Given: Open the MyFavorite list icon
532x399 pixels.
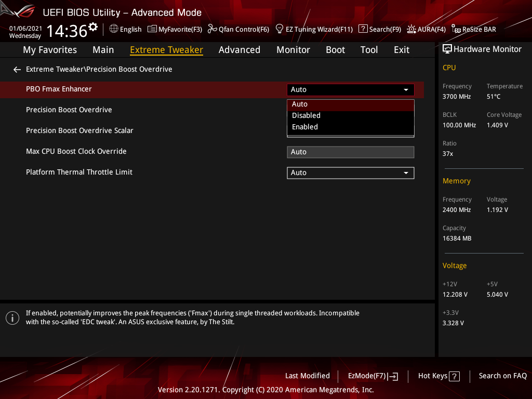Looking at the screenshot, I should pos(152,29).
